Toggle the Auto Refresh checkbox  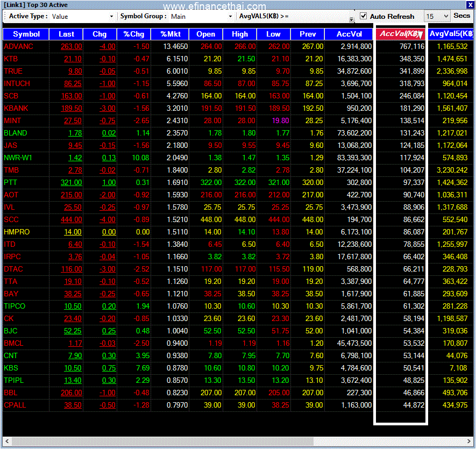click(363, 16)
